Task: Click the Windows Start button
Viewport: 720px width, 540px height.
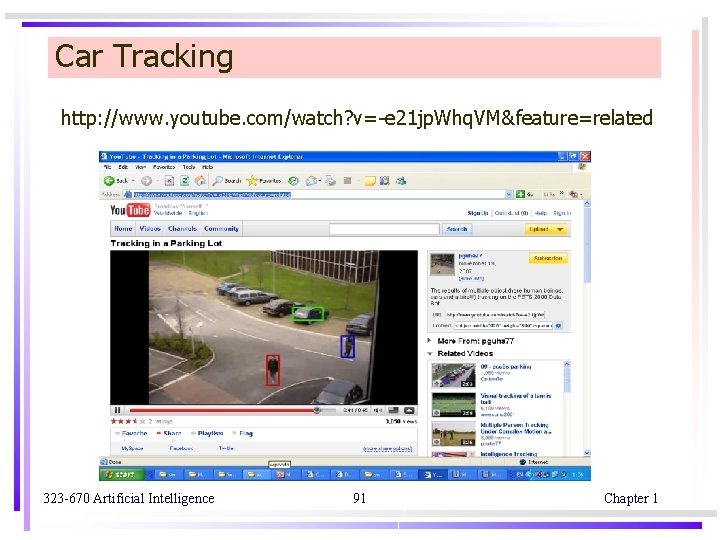Action: click(x=122, y=474)
